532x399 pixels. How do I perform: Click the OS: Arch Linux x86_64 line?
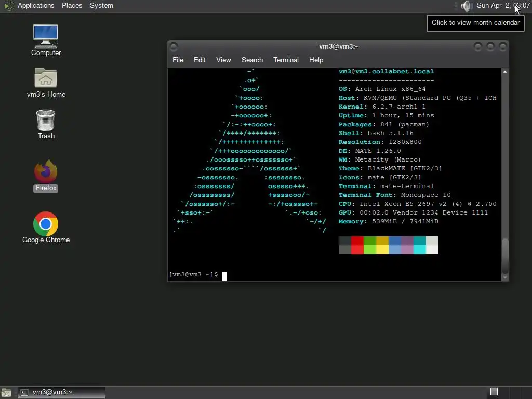pyautogui.click(x=382, y=89)
